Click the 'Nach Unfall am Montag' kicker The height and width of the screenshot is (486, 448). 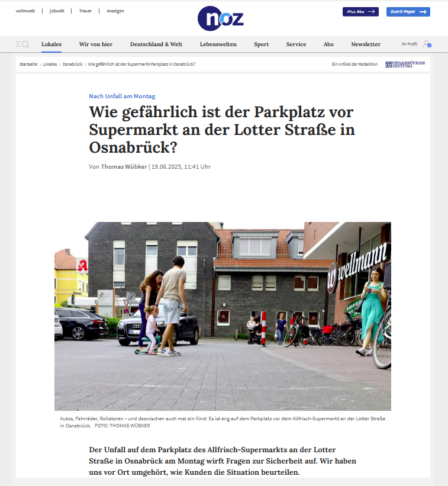tap(122, 96)
